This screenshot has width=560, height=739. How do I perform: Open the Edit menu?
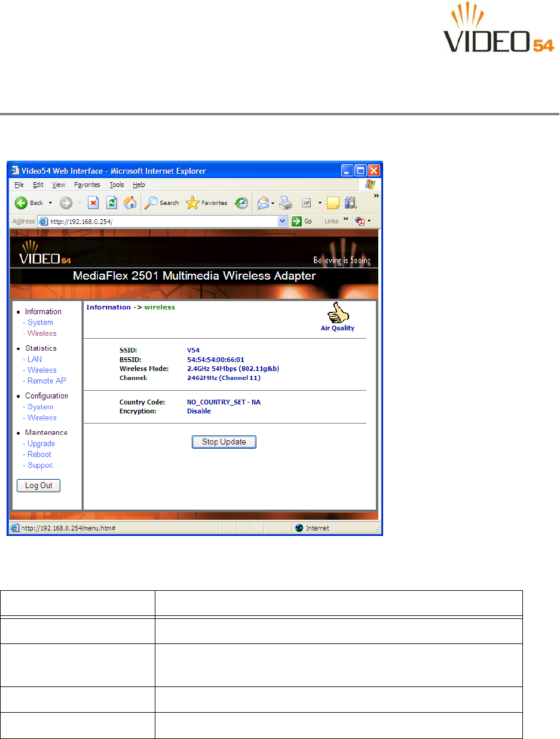coord(38,185)
